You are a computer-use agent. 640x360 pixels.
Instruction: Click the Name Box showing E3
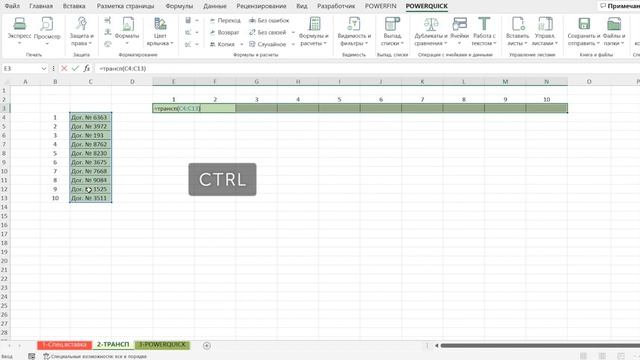pyautogui.click(x=20, y=69)
